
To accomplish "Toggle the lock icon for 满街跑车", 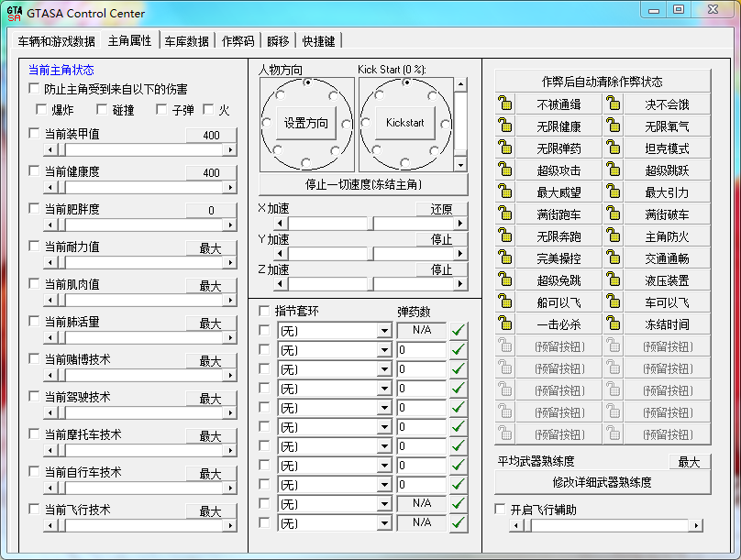I will pyautogui.click(x=505, y=214).
